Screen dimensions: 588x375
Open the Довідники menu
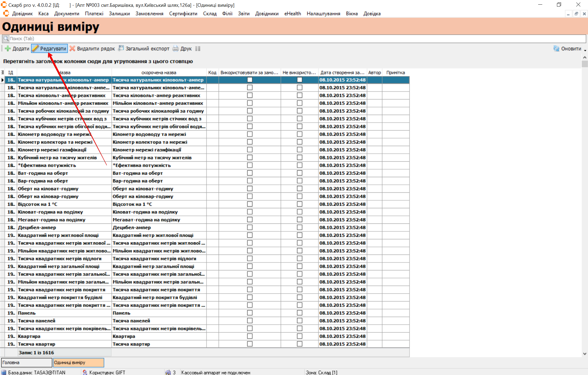coord(267,14)
